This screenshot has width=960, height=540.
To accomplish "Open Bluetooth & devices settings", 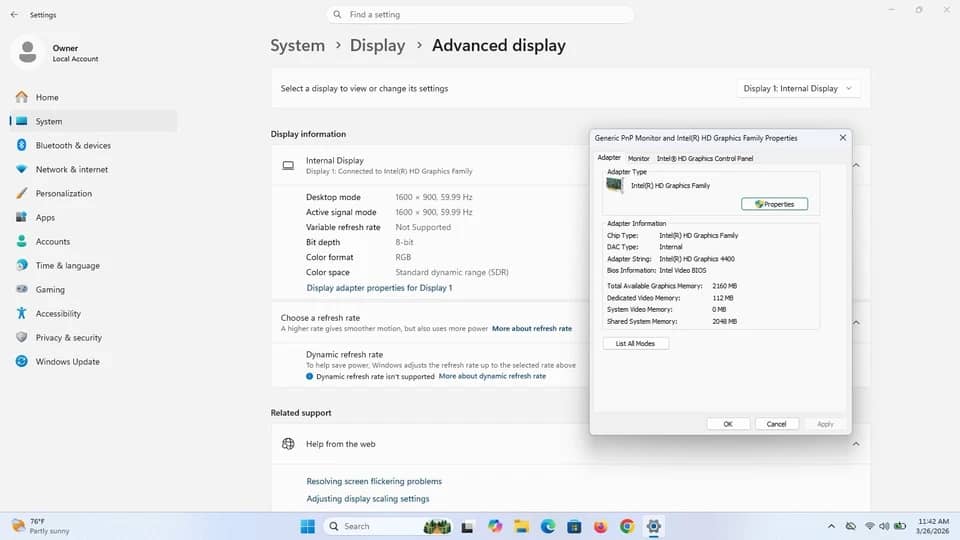I will click(x=93, y=145).
